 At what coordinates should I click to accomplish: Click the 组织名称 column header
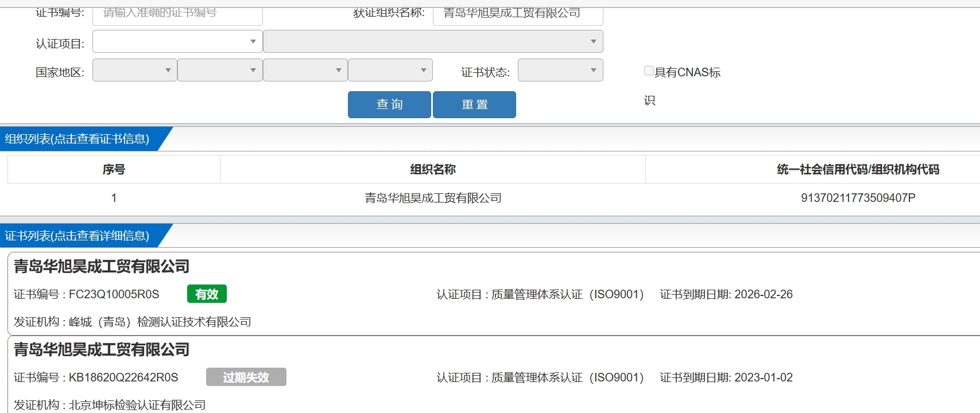[x=433, y=169]
